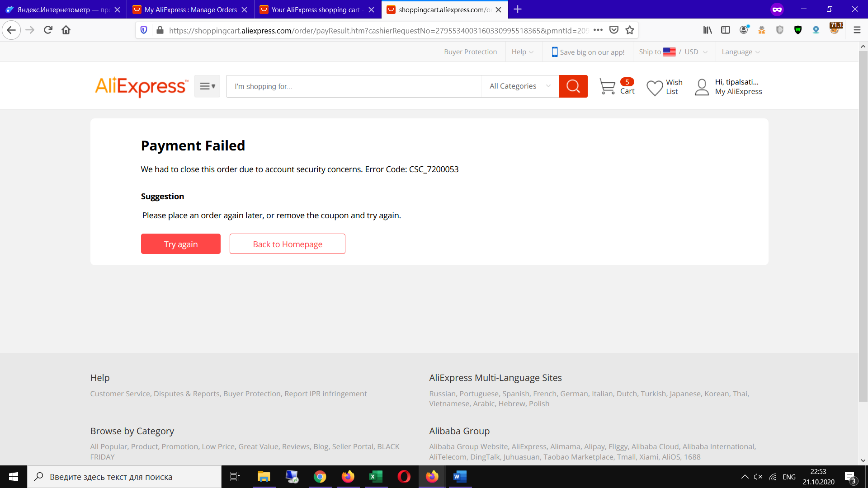Open the Windows notification center
Image resolution: width=868 pixels, height=488 pixels.
pos(850,477)
